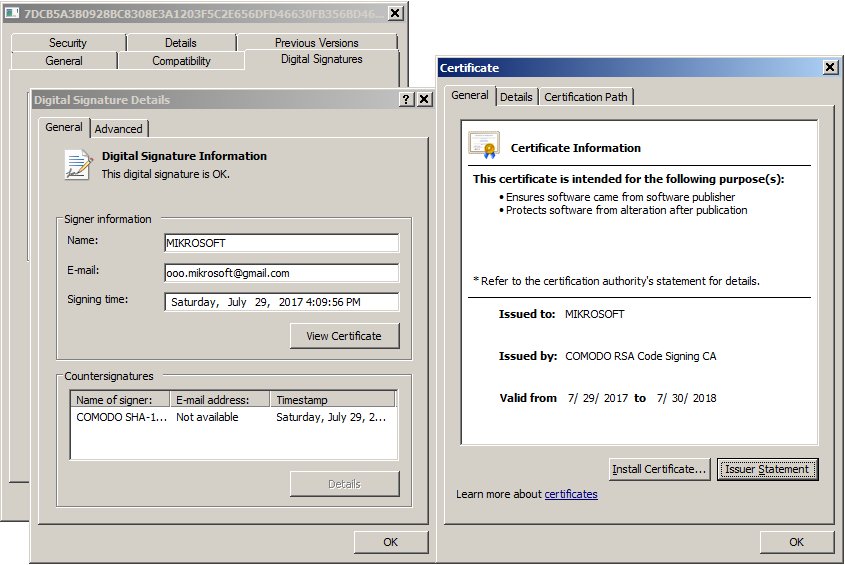845x565 pixels.
Task: Follow the certificates help link
Action: coord(571,494)
